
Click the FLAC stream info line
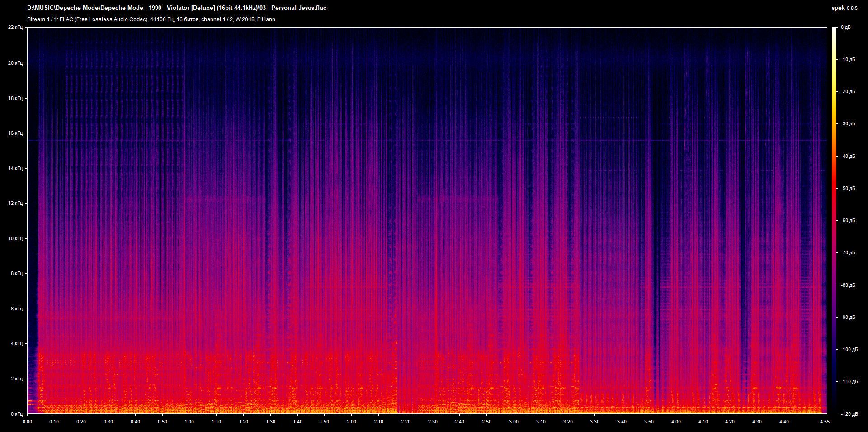(x=151, y=19)
